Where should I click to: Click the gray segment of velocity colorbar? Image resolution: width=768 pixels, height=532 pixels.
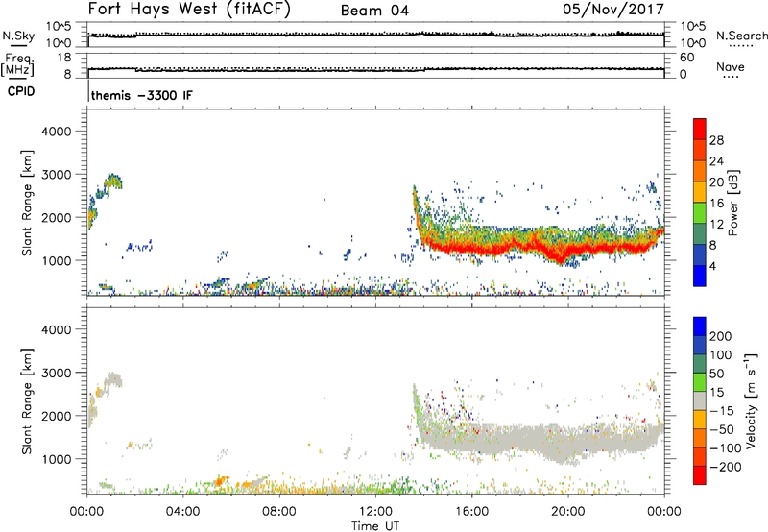click(700, 400)
